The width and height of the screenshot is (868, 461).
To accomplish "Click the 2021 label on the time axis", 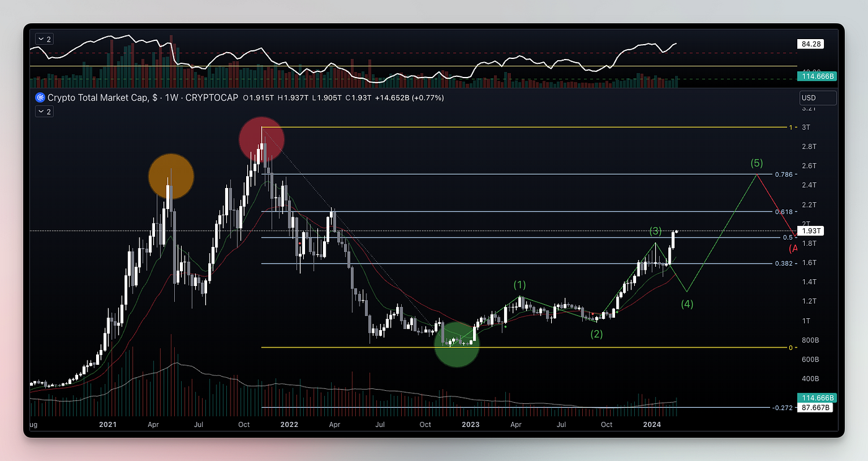I will (108, 424).
